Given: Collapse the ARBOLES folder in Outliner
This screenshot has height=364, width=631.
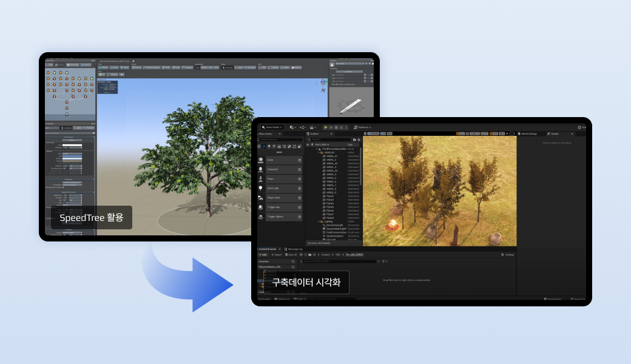Looking at the screenshot, I should (320, 153).
